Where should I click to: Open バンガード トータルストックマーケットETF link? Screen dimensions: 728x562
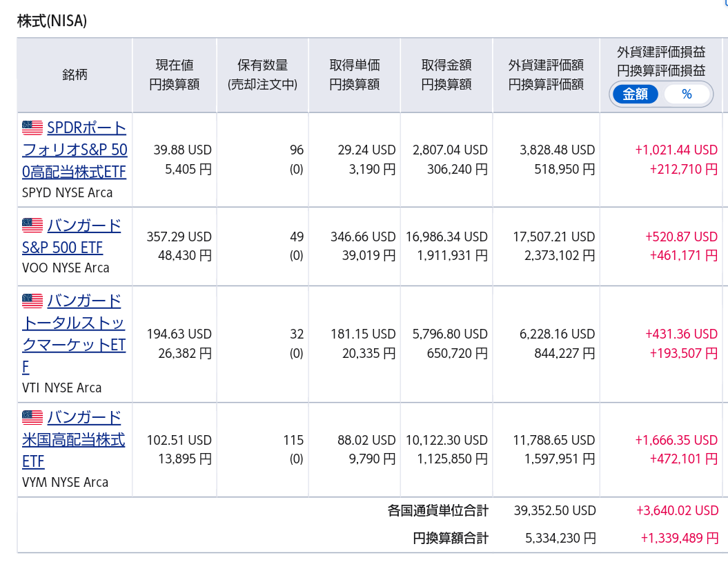[x=74, y=334]
